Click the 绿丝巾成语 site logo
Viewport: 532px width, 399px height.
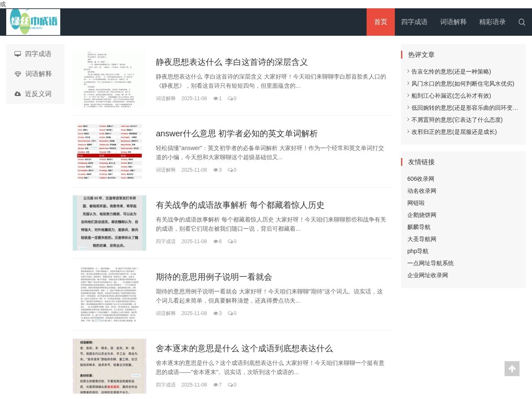[x=33, y=22]
